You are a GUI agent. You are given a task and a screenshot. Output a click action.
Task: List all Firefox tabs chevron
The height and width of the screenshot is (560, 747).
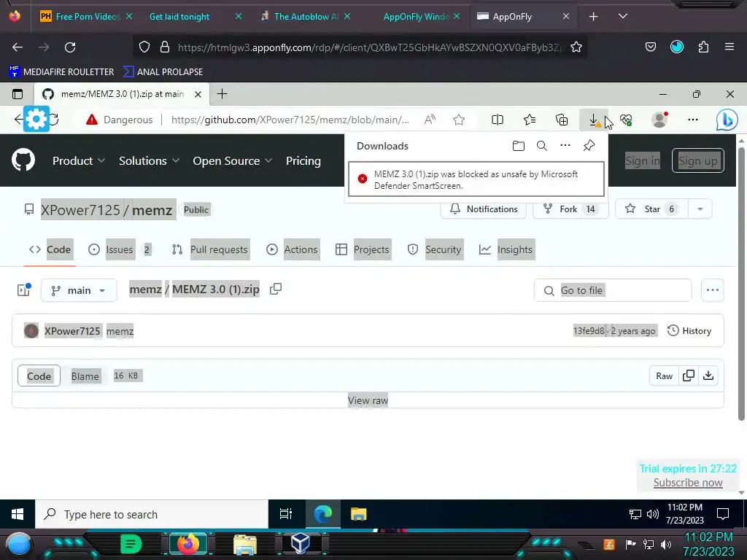click(623, 16)
